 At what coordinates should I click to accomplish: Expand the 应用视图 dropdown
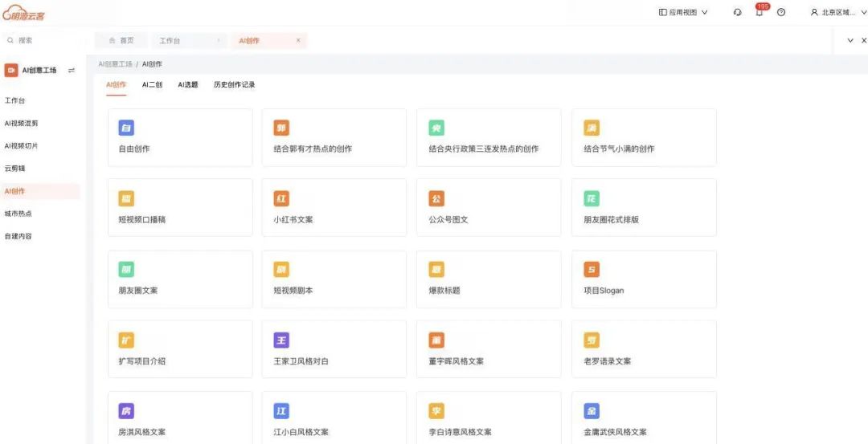click(683, 13)
